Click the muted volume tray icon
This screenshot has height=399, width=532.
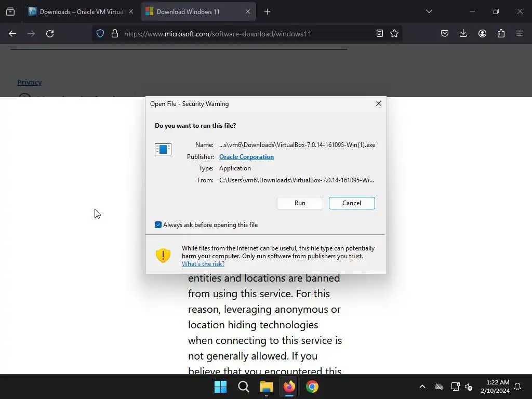pos(469,387)
